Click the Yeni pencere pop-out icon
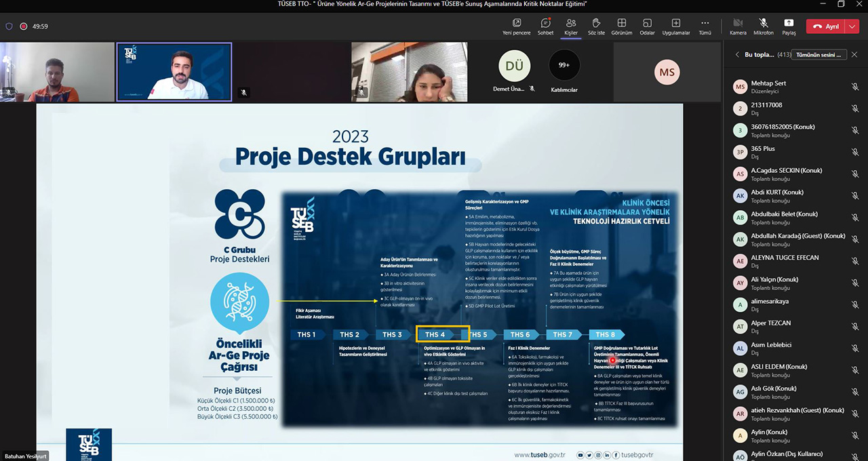 coord(516,26)
